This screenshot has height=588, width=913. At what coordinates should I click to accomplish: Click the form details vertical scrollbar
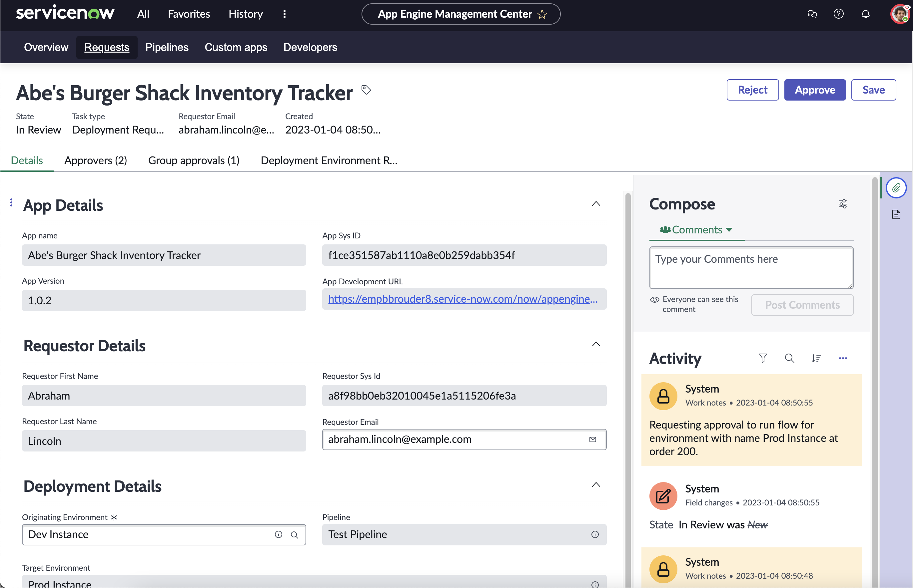tap(628, 390)
